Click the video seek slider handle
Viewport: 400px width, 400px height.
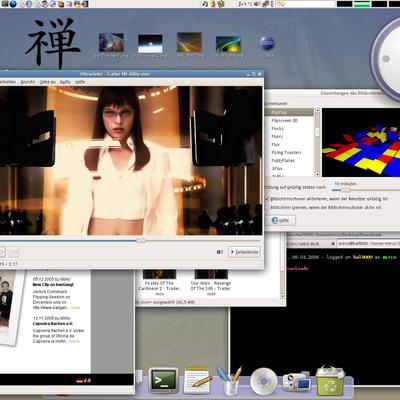[x=141, y=240]
